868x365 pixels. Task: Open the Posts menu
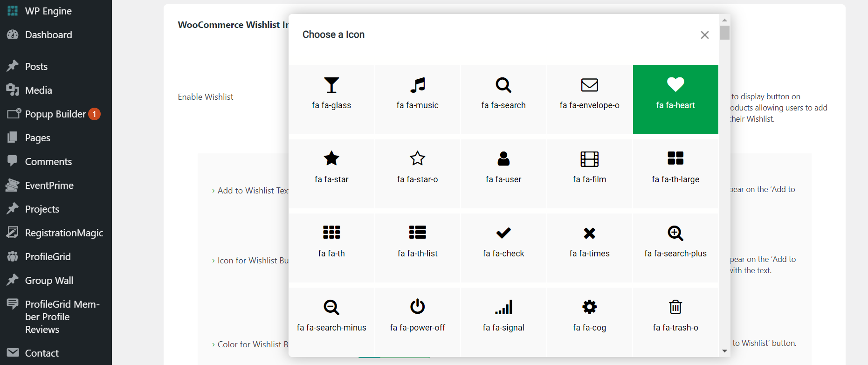pos(36,66)
